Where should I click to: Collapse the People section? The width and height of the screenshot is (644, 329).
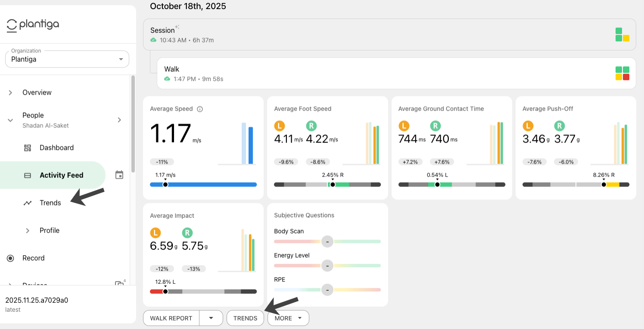[x=10, y=120]
